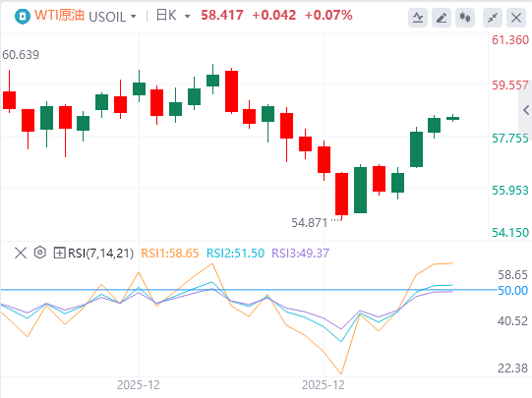Click the collapse fullscreen arrows icon
532x398 pixels.
point(493,18)
